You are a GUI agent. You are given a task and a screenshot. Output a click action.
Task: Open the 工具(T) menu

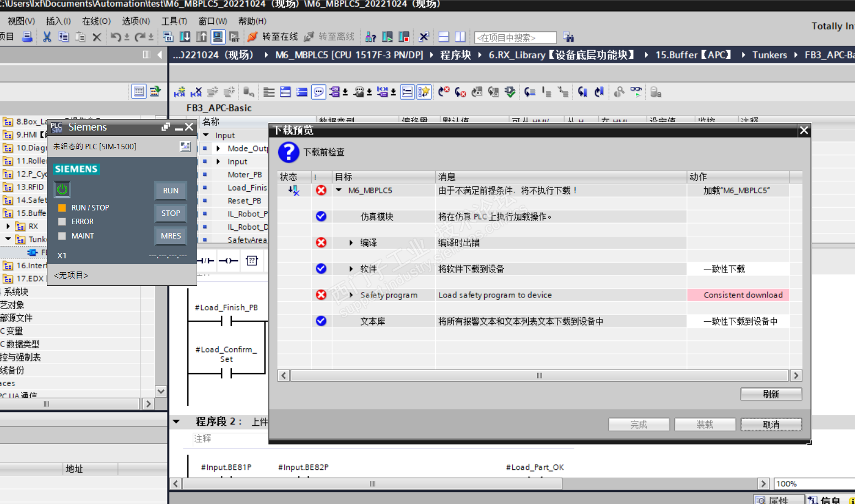click(x=174, y=21)
